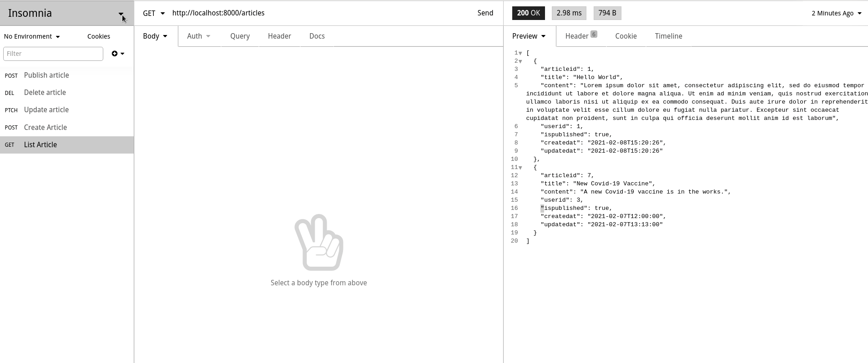Select the Delete article request
This screenshot has width=868, height=363.
pyautogui.click(x=67, y=93)
